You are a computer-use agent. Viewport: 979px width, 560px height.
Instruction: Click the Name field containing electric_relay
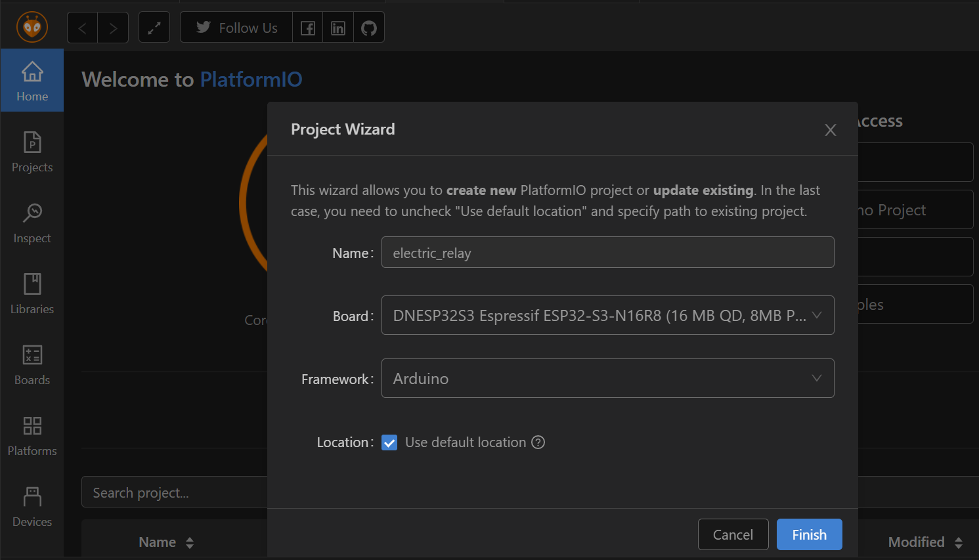[608, 252]
